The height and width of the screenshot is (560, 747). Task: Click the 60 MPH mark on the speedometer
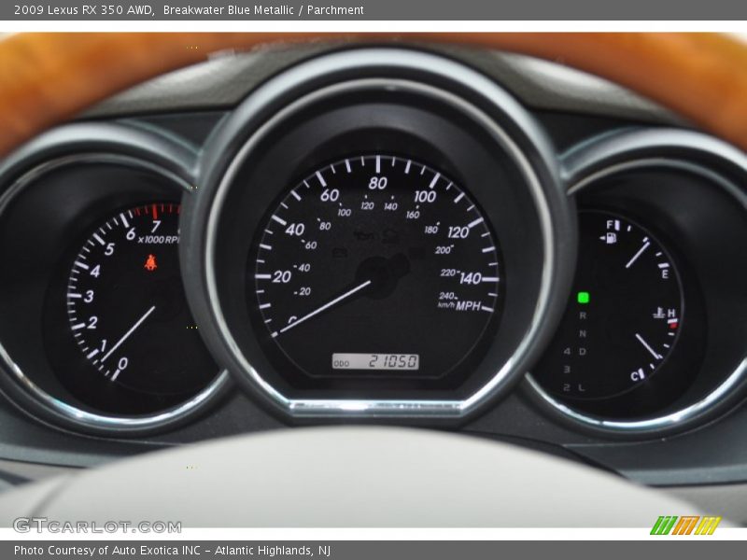click(330, 195)
